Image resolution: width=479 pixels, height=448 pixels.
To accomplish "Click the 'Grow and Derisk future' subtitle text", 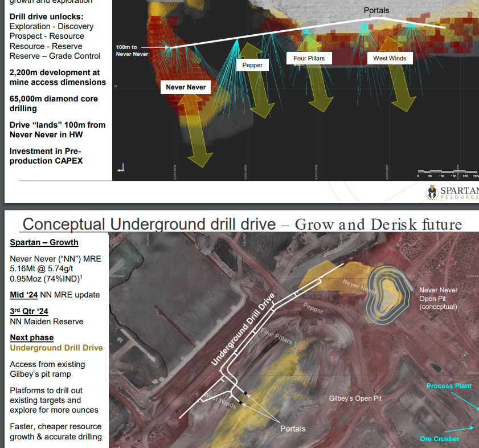I will 378,225.
